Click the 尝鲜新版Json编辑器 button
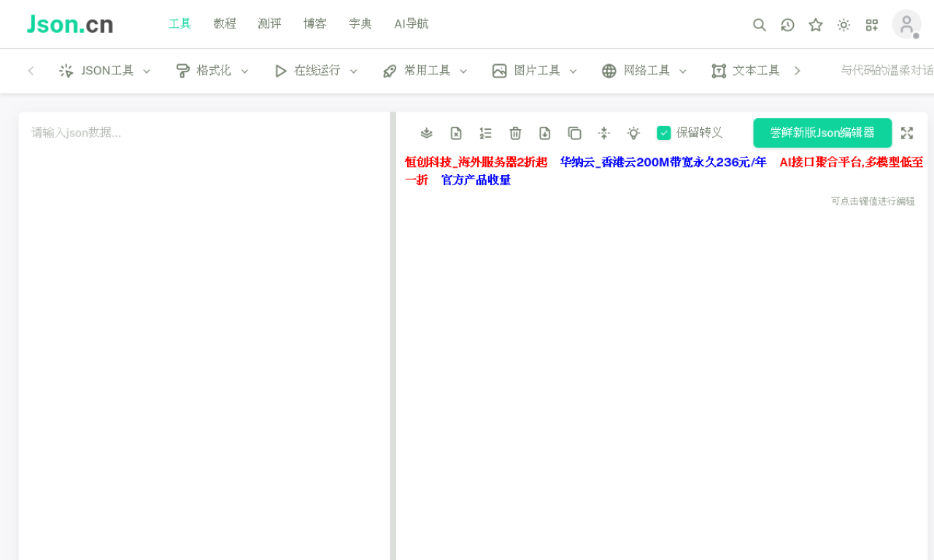Viewport: 934px width, 560px height. 822,133
